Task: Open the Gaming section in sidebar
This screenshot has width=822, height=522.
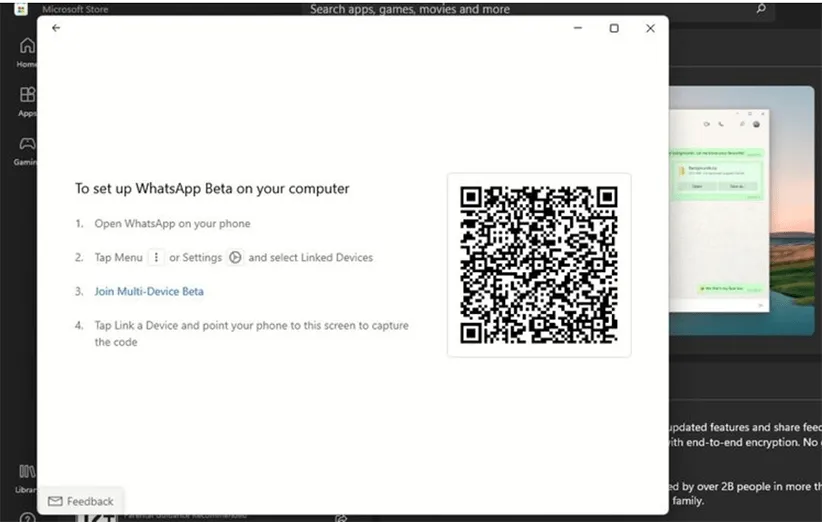Action: (x=27, y=149)
